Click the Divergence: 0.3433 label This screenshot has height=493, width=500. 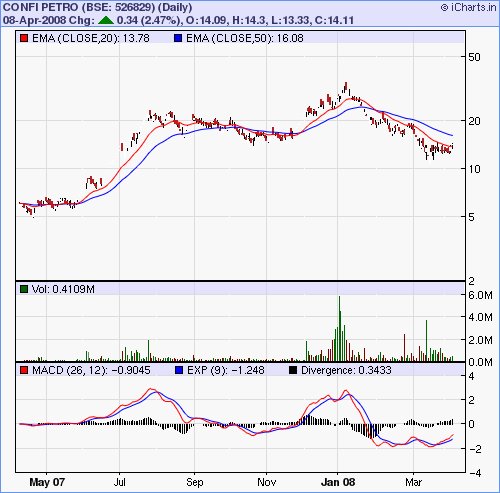pos(346,370)
